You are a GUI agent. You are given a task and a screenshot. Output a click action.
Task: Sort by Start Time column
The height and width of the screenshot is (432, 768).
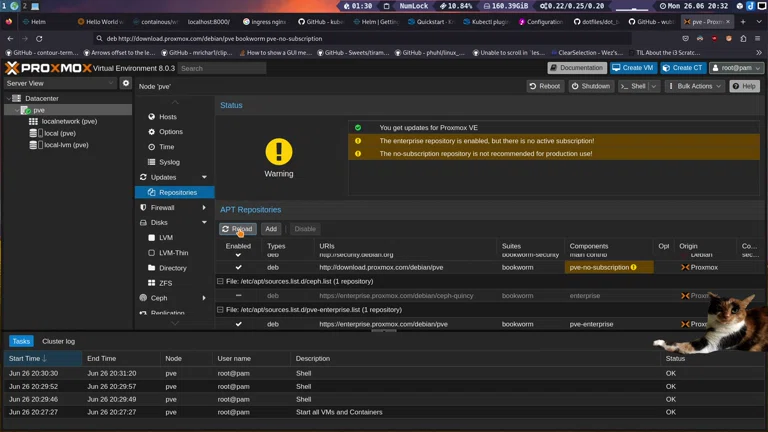pos(43,358)
